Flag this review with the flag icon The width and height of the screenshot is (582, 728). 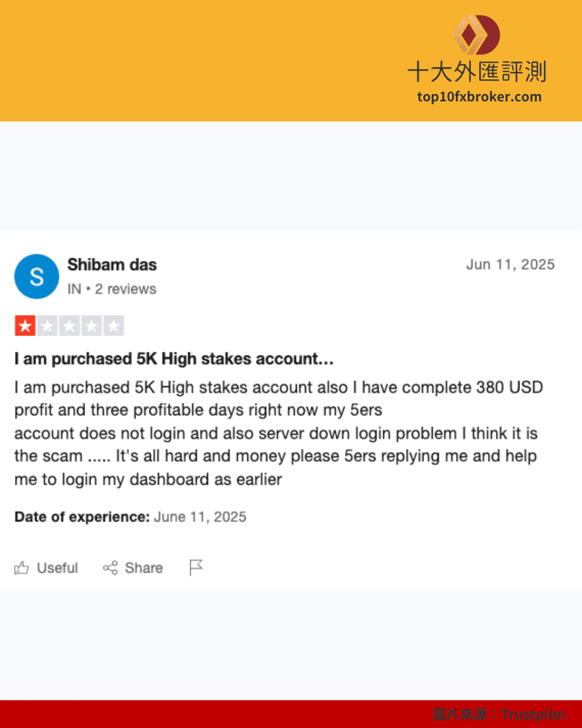196,567
